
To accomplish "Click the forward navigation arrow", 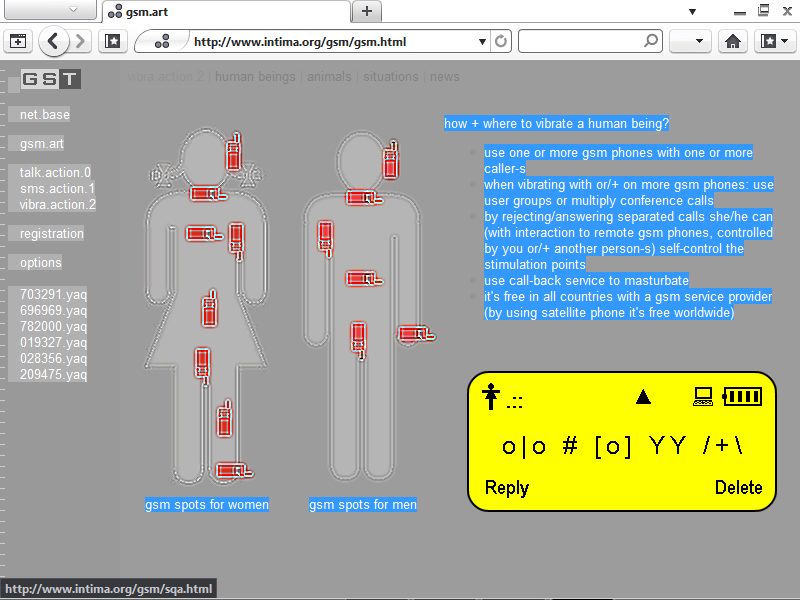I will coord(80,42).
